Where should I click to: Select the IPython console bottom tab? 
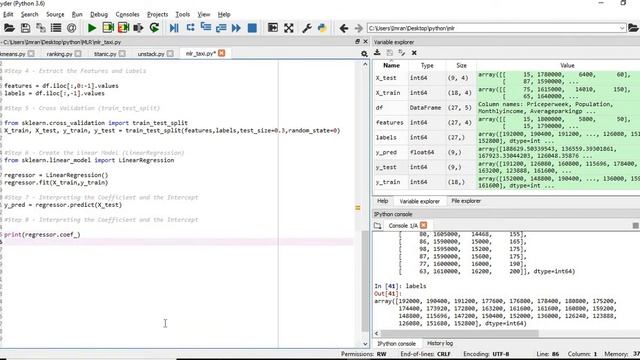click(x=396, y=344)
